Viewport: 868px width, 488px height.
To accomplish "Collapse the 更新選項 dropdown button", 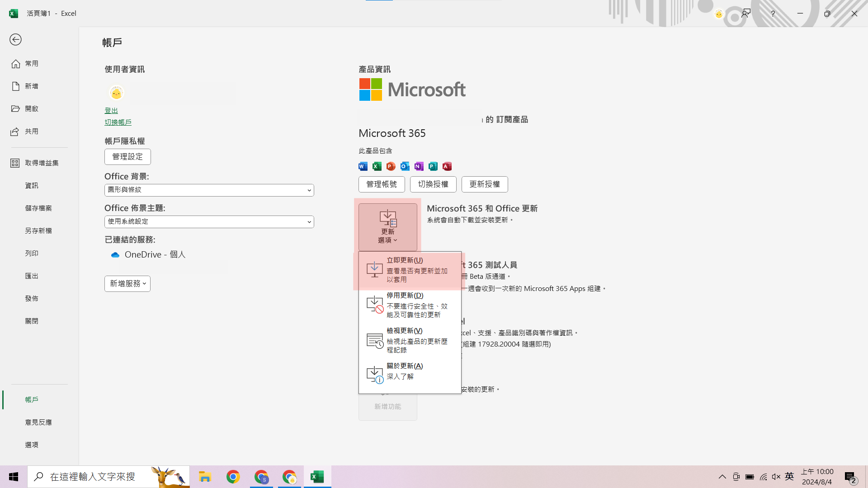I will coord(387,227).
